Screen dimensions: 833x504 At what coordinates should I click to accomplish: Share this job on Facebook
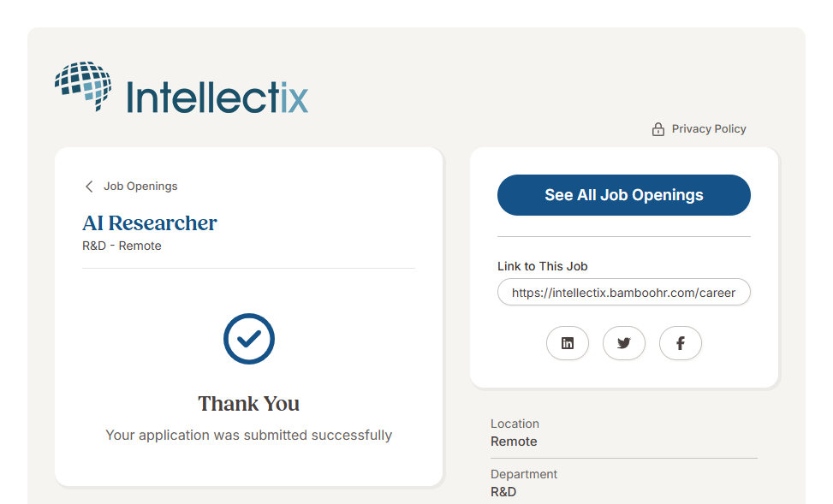coord(681,343)
